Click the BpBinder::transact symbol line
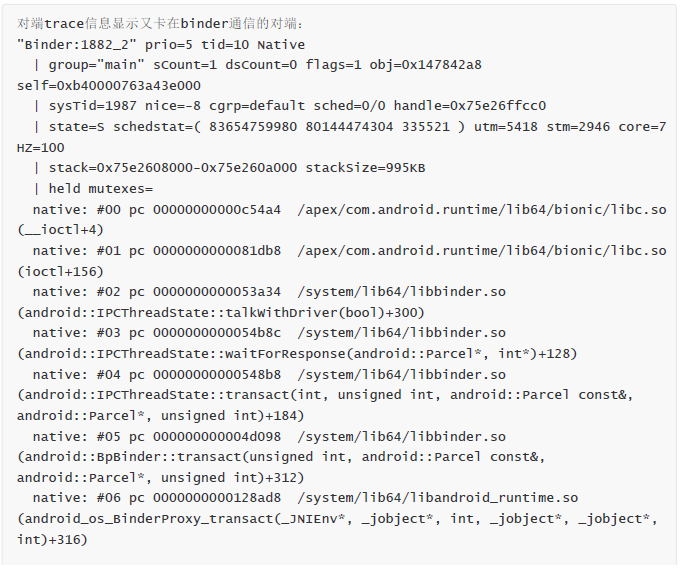Viewport: 680px width, 569px height. (280, 456)
